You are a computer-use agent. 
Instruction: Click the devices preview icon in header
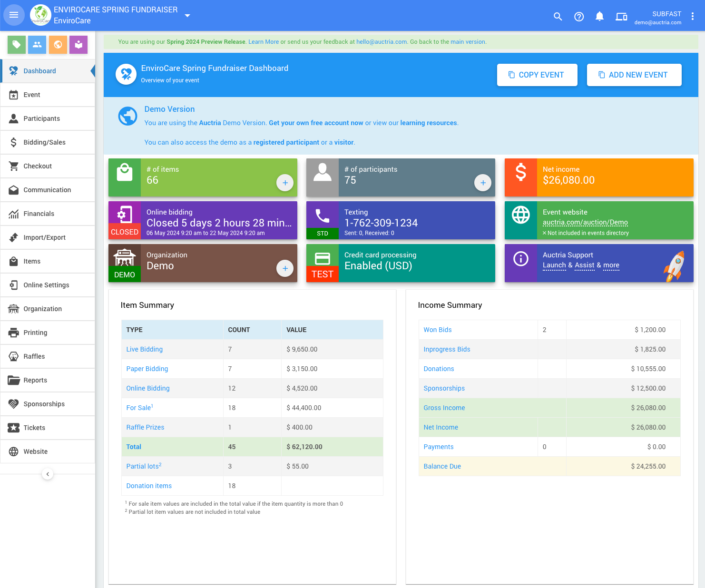621,17
